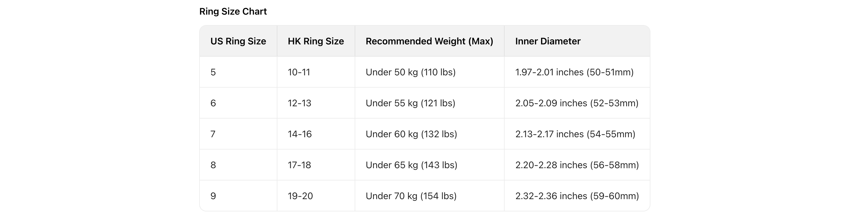Click the US Ring Size column header
Screen dimensions: 868x219
tap(238, 41)
